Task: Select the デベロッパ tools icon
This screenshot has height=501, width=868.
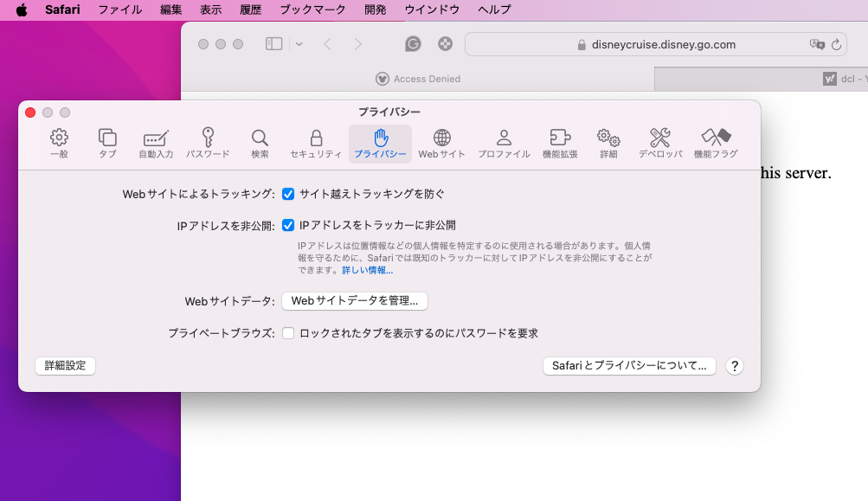Action: pos(660,144)
